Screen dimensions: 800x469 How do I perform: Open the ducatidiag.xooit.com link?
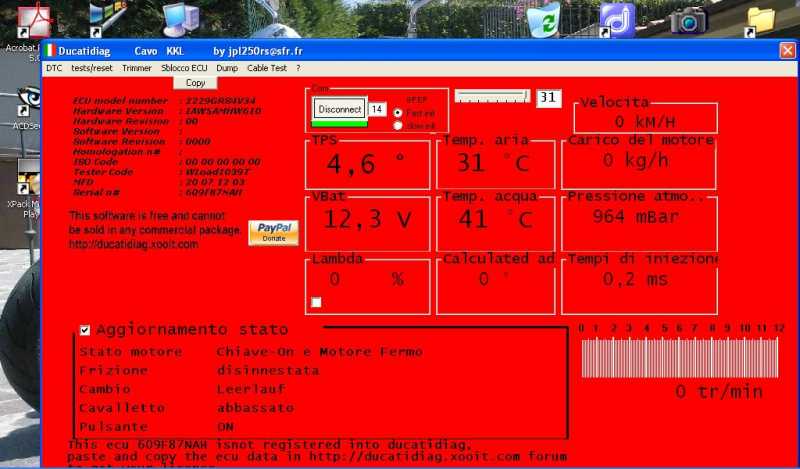(x=134, y=244)
